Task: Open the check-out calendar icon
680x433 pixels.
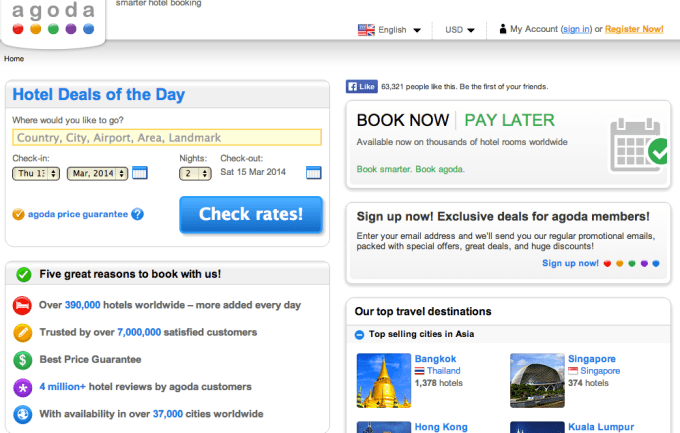Action: (314, 173)
